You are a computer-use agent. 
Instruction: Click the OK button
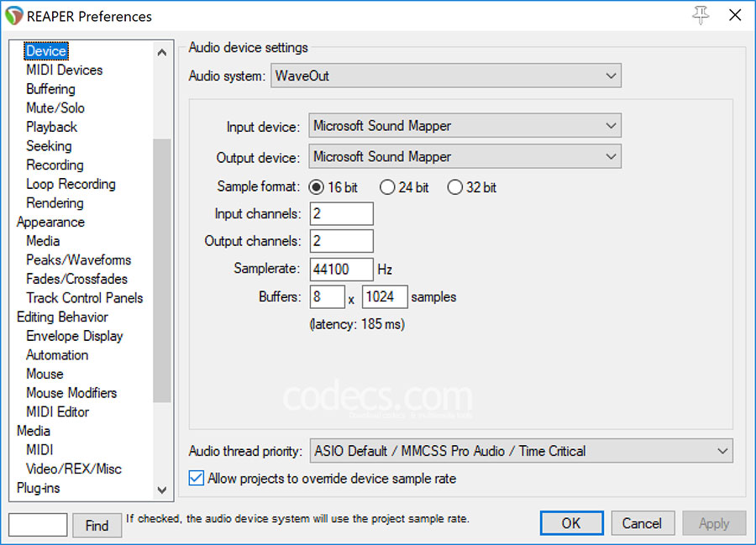click(x=571, y=523)
